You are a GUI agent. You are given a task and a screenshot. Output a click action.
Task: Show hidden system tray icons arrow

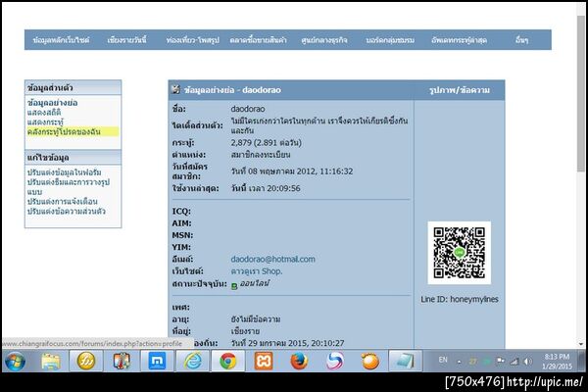459,362
